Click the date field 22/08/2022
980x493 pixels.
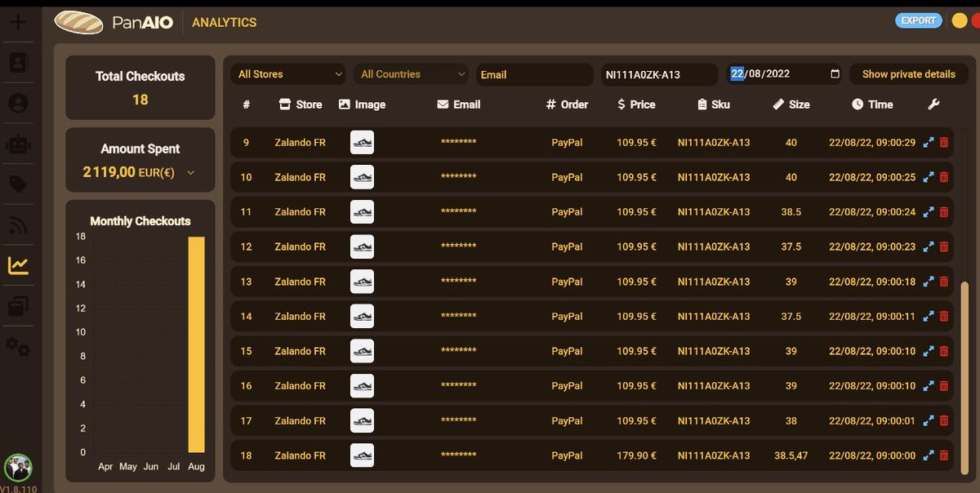784,74
